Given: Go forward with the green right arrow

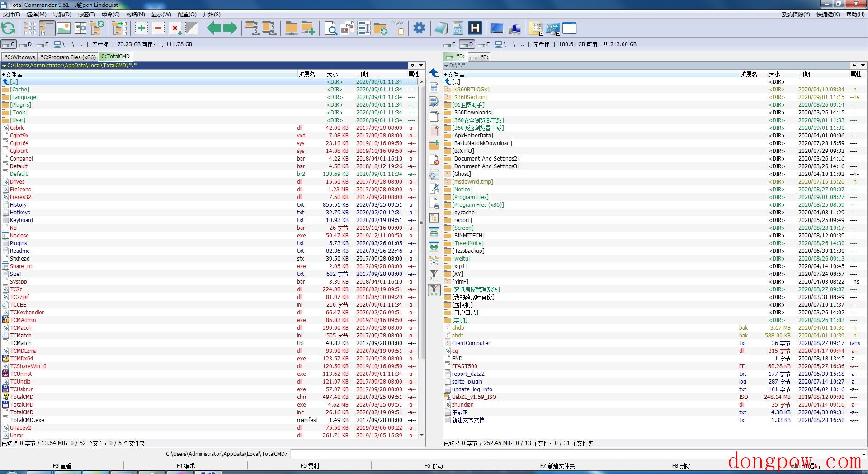Looking at the screenshot, I should coord(231,28).
